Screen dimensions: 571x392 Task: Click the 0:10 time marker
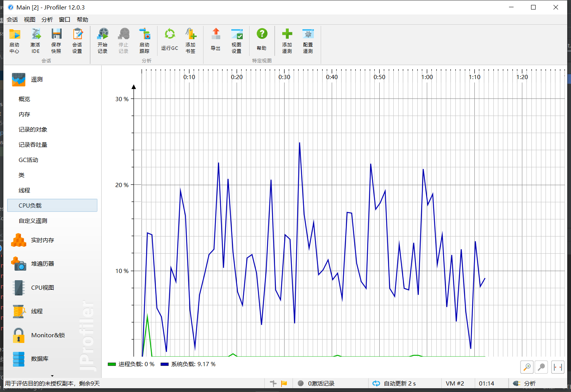(189, 77)
